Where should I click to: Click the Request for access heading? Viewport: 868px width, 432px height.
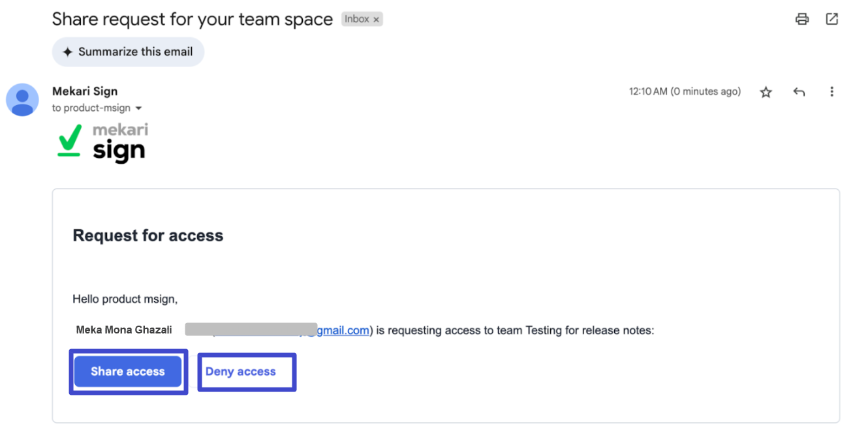(x=148, y=236)
